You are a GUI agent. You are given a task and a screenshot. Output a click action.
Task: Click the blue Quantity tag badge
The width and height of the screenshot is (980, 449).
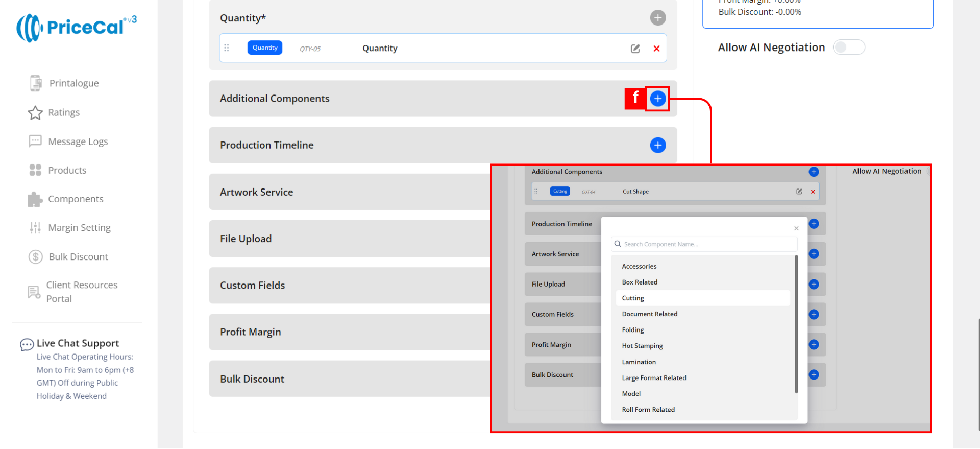point(264,48)
